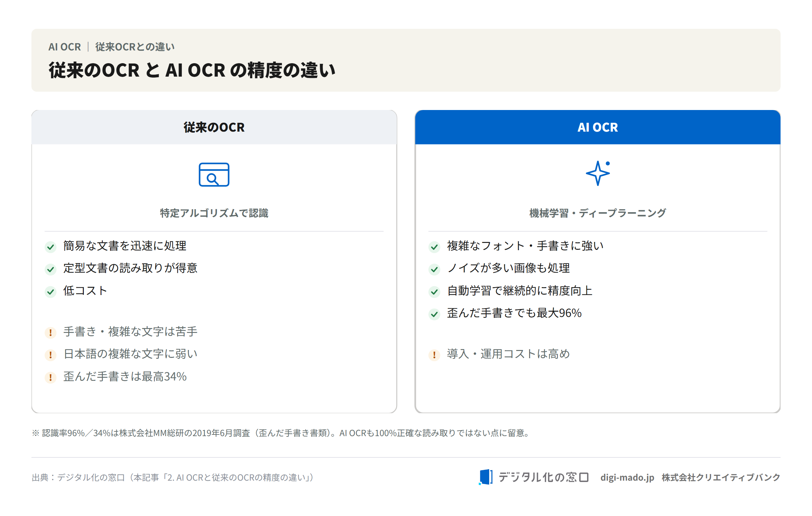Click the main title 従来のOCR と AI OCR の精度の違い

[192, 70]
